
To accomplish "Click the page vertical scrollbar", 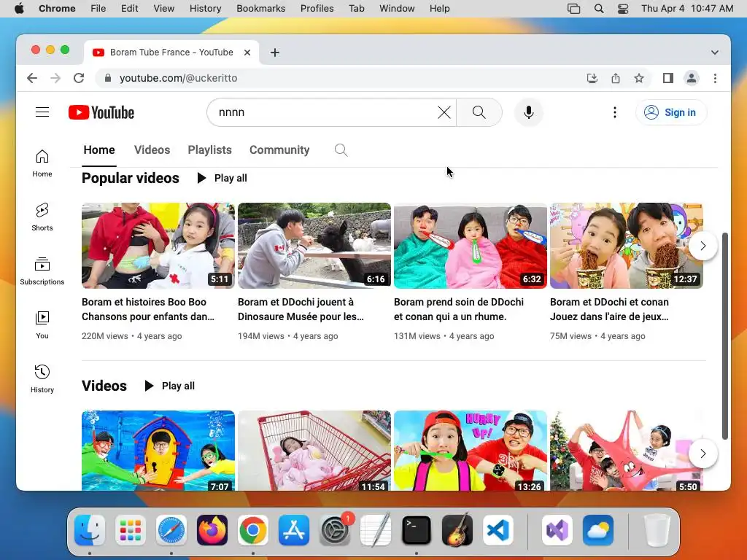I will [x=725, y=336].
